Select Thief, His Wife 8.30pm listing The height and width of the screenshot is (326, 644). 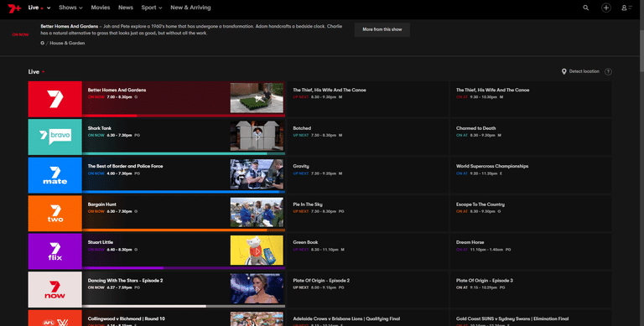click(x=367, y=99)
